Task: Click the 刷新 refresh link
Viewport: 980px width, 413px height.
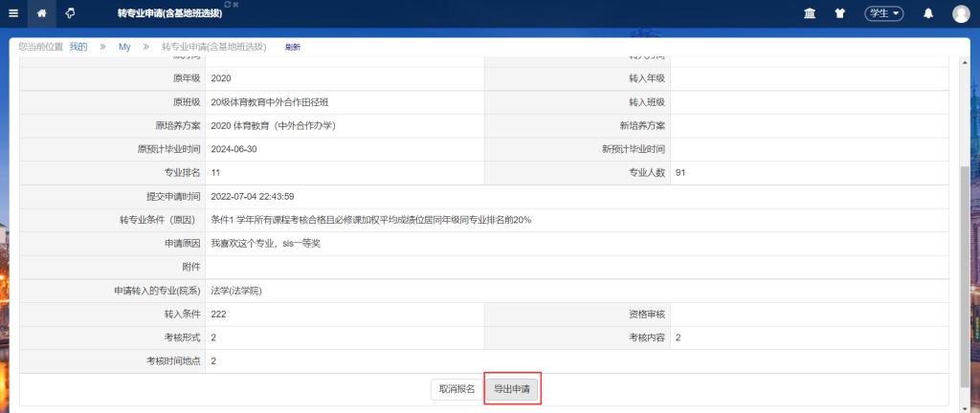Action: pyautogui.click(x=293, y=47)
